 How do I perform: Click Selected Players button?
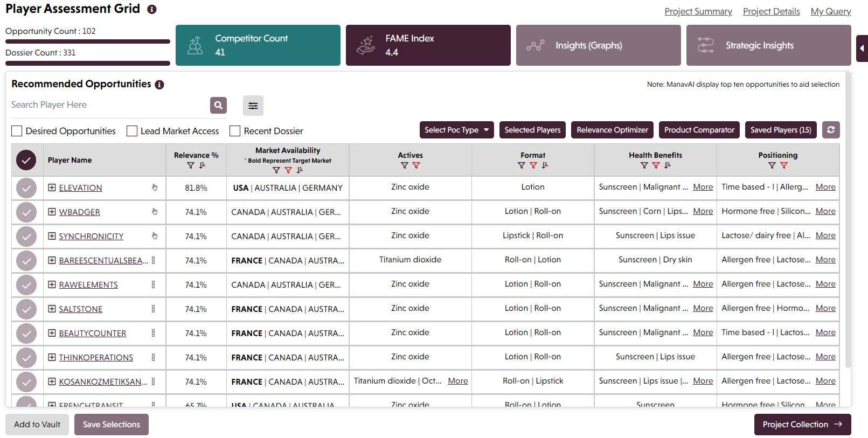(532, 130)
